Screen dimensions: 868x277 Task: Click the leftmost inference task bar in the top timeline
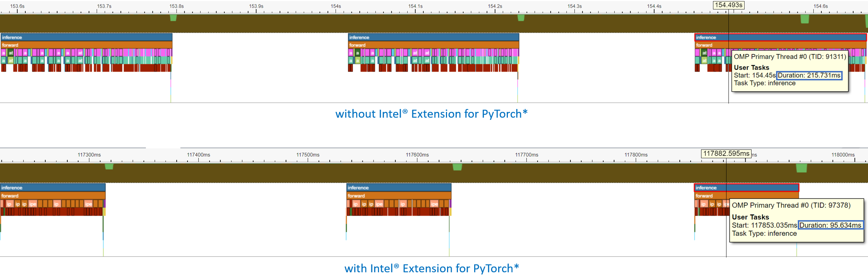(x=86, y=37)
